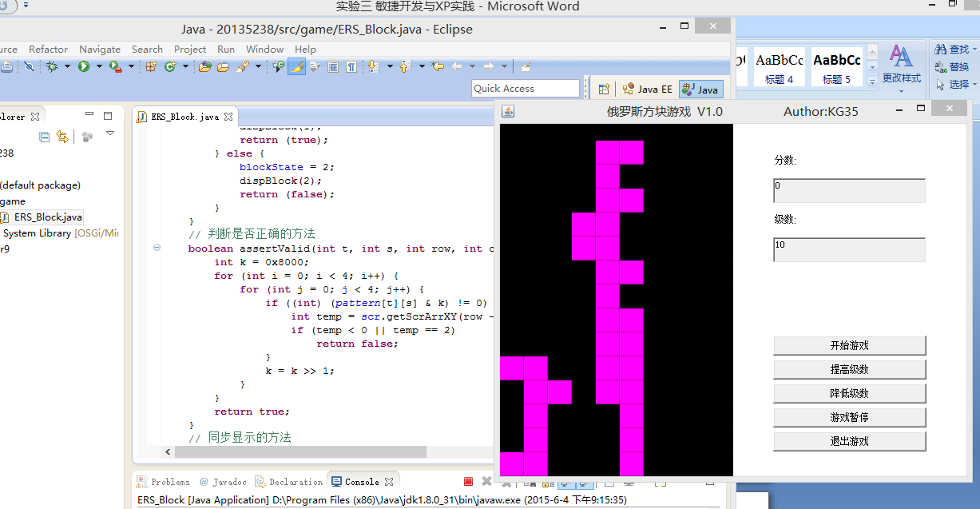This screenshot has height=509, width=980.
Task: Click the Last Edit Location icon
Action: (438, 66)
